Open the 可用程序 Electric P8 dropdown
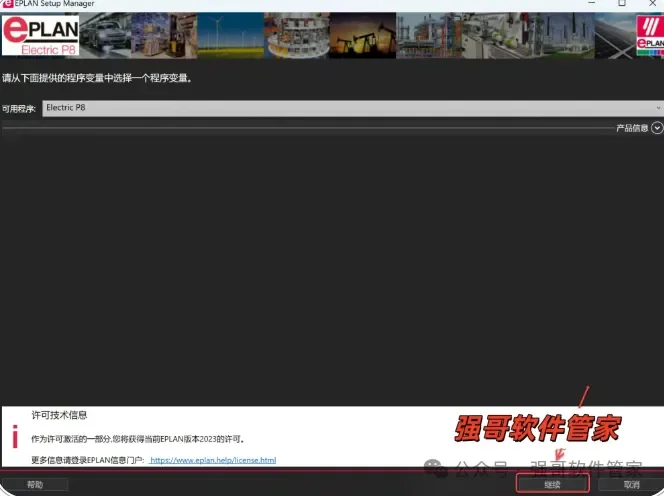 353,108
